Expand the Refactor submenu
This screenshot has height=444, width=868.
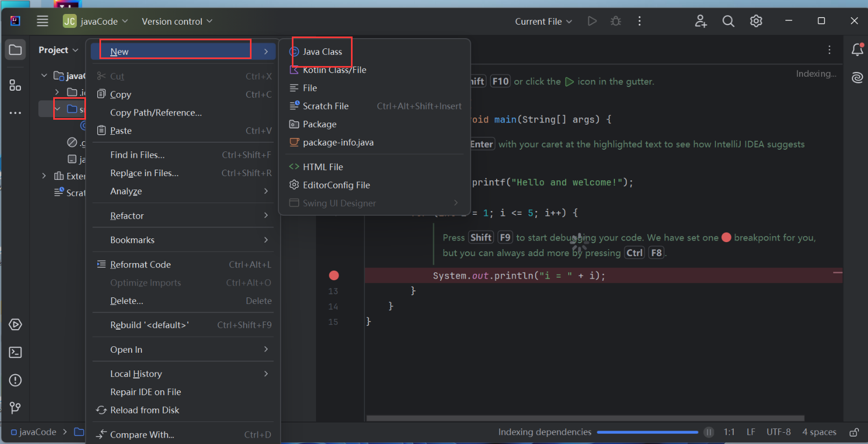point(183,216)
